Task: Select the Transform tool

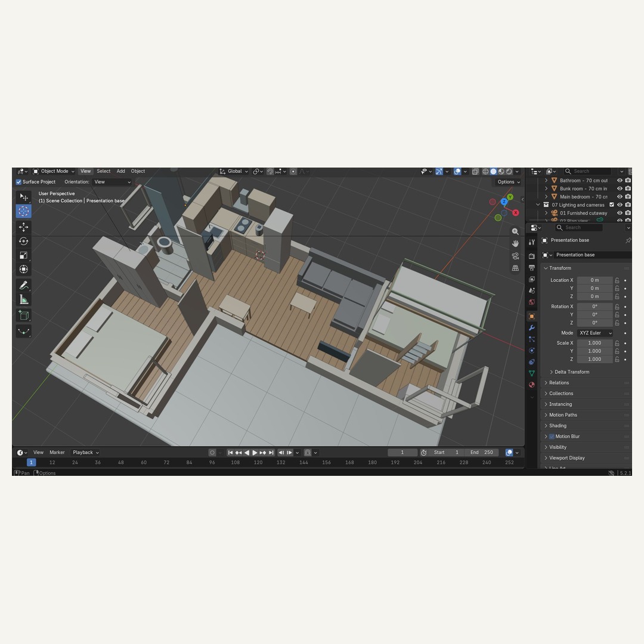Action: [x=23, y=269]
